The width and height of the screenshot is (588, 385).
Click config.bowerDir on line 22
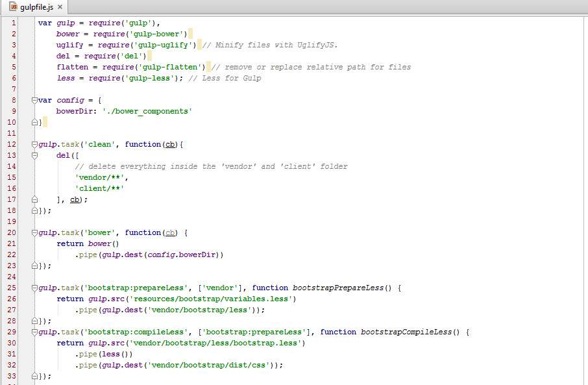point(182,255)
